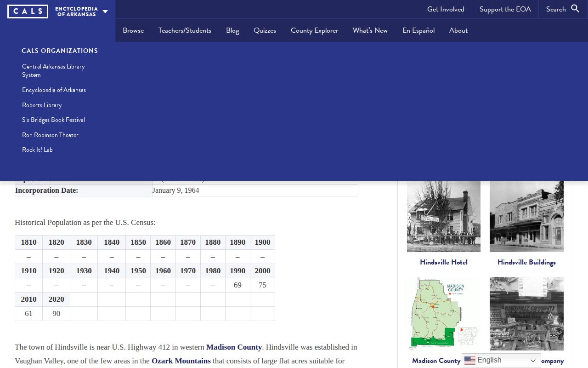Open the Hindsville Community store photo

coord(526,314)
